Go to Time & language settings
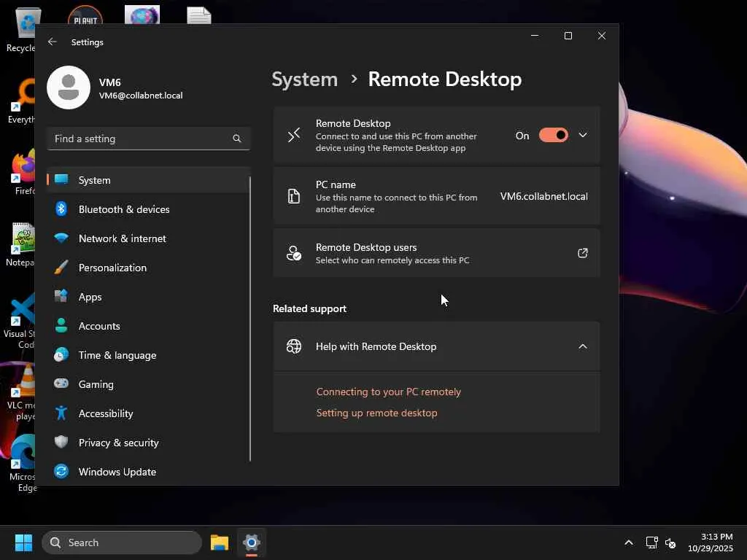 point(117,355)
